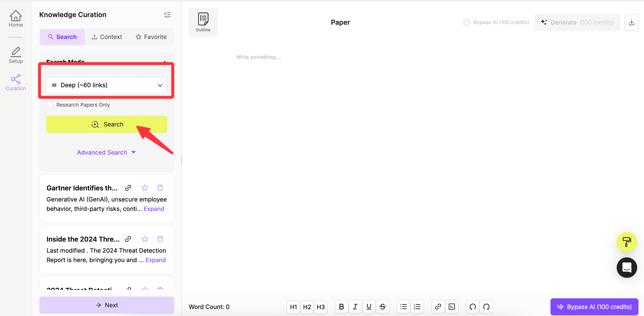
Task: Check the Bypass AI (100 credits) checkbox
Action: 466,22
